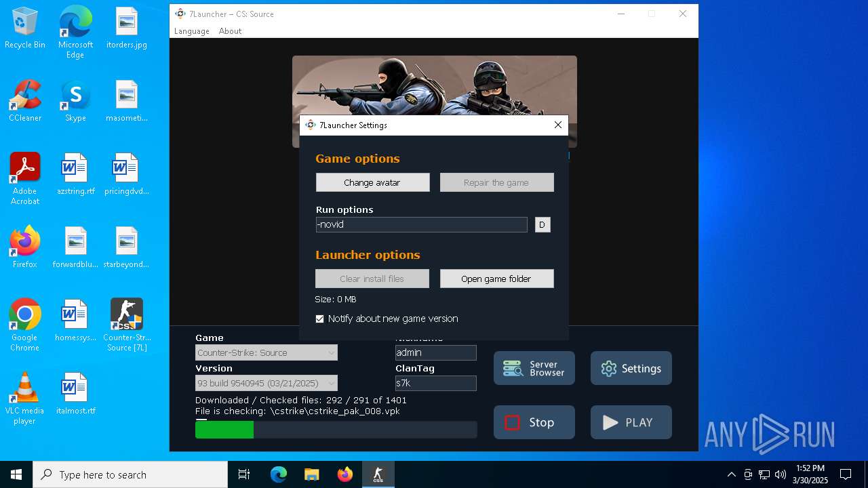The height and width of the screenshot is (488, 868).
Task: Click the Change avatar button
Action: tap(372, 182)
